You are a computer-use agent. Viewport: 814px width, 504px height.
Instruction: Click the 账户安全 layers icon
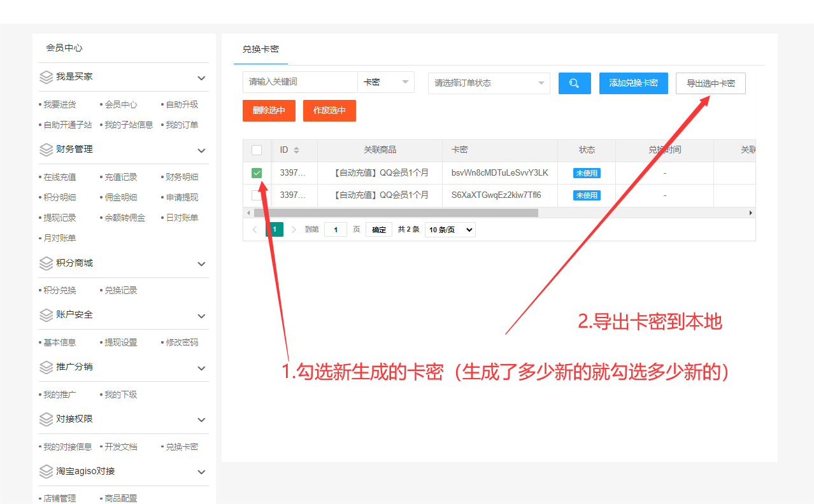point(46,315)
